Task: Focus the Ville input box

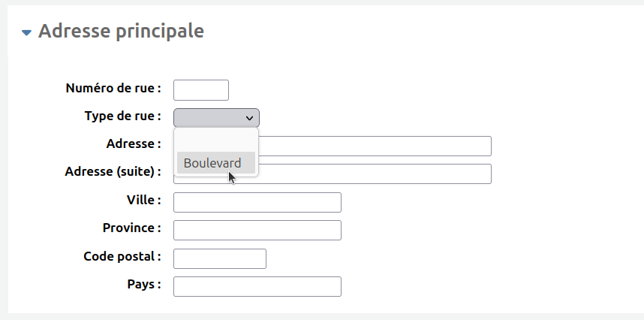Action: (257, 202)
